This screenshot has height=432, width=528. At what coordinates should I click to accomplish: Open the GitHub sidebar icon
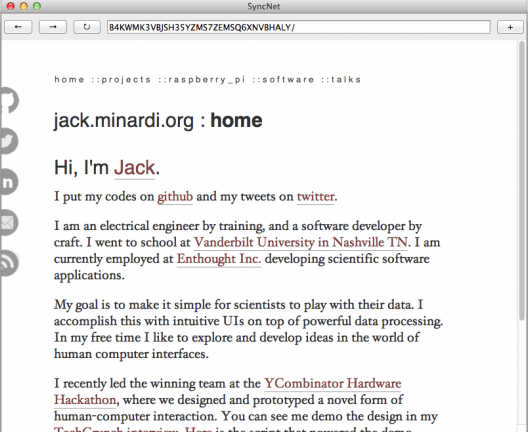[x=9, y=100]
